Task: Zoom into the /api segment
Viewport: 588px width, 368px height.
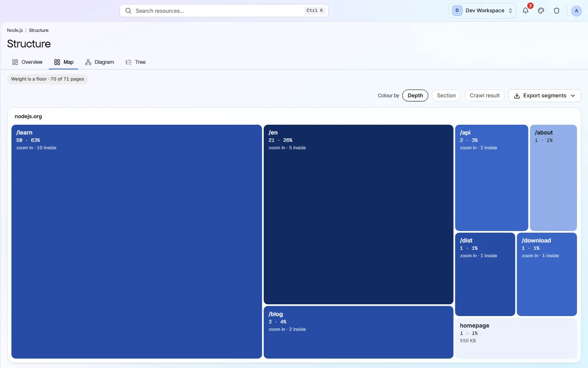Action: (x=492, y=178)
